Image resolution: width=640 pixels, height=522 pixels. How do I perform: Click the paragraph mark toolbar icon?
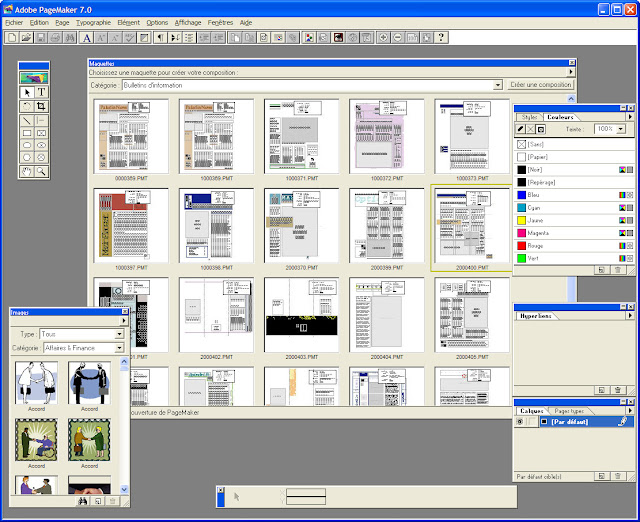[161, 38]
